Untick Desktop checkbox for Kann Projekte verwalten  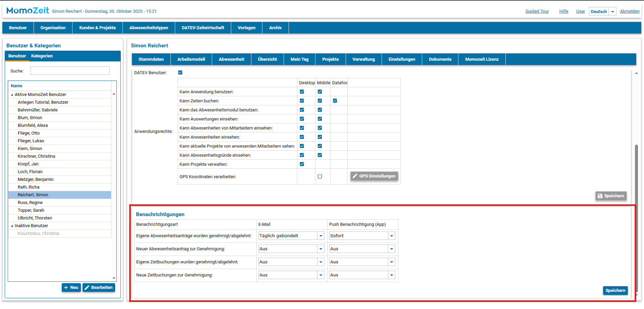click(302, 164)
